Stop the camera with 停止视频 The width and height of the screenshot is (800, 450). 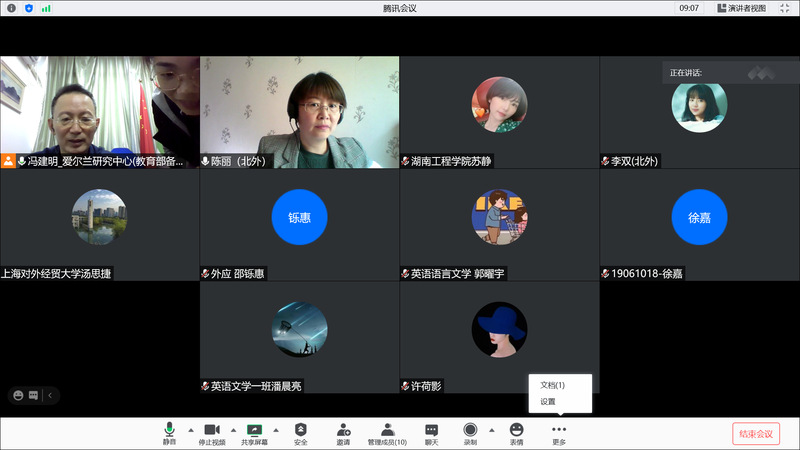[211, 431]
